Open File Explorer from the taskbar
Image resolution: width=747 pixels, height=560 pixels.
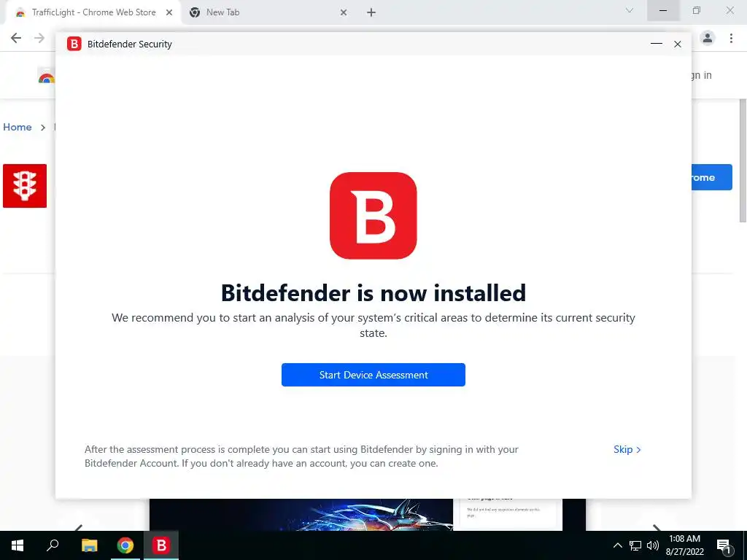tap(89, 545)
